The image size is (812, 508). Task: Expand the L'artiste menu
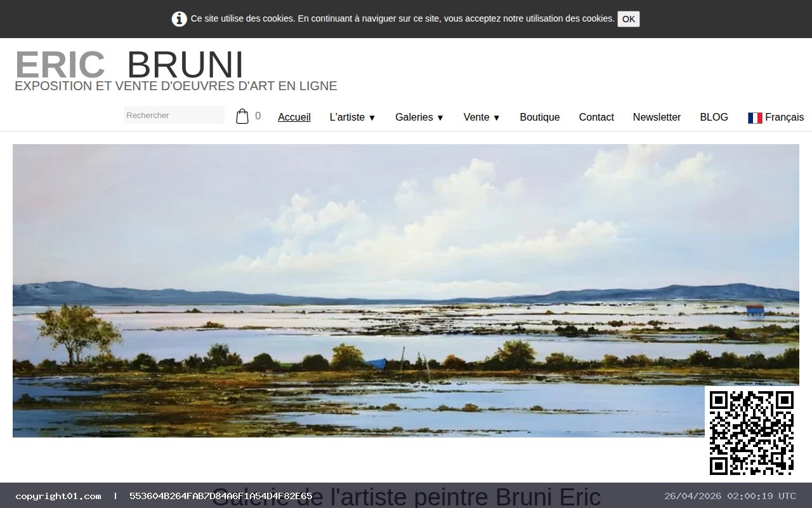[353, 117]
